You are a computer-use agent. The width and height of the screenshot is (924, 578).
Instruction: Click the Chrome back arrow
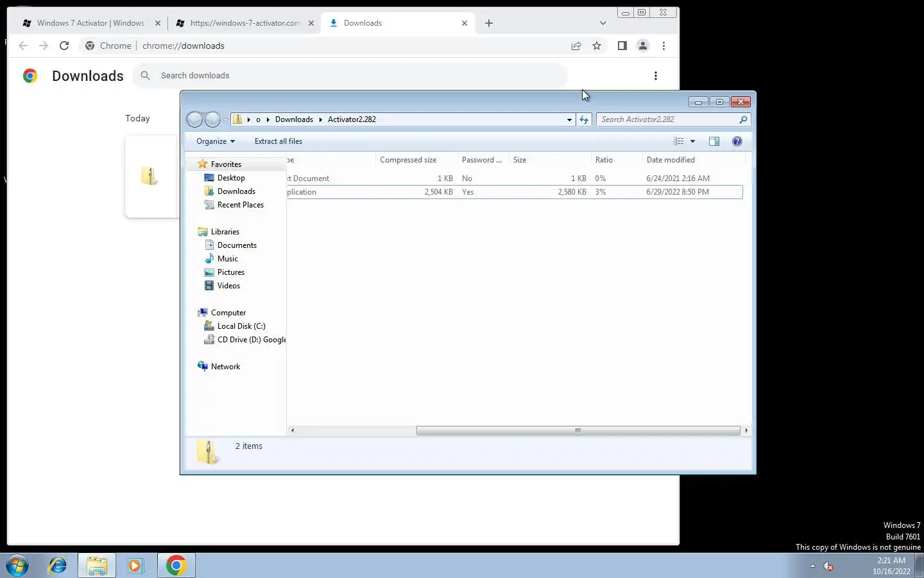pos(23,46)
